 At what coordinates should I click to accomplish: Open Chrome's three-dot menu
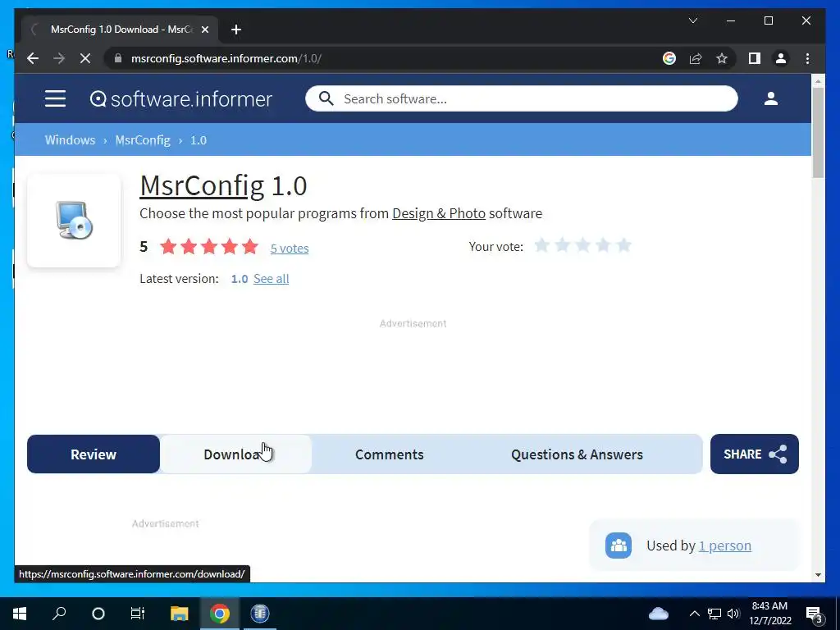pos(807,58)
